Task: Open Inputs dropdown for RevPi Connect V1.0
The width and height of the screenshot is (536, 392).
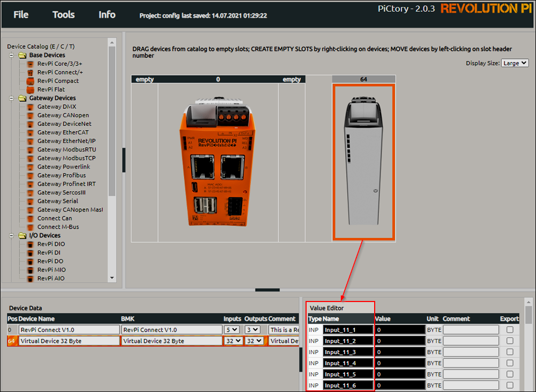Action: [232, 330]
